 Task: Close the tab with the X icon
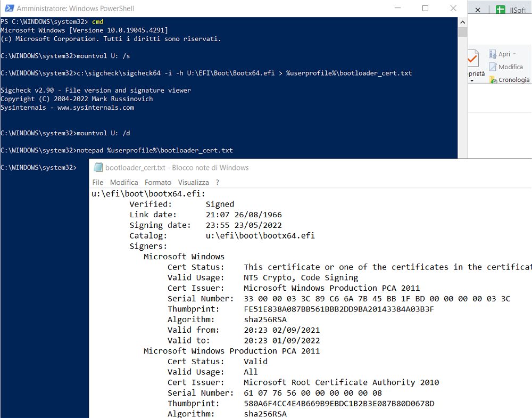(x=478, y=10)
